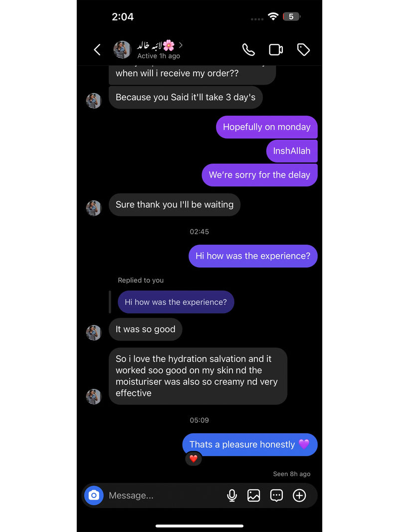Select the 'Hopefully on monday' message
The width and height of the screenshot is (399, 532).
[267, 127]
